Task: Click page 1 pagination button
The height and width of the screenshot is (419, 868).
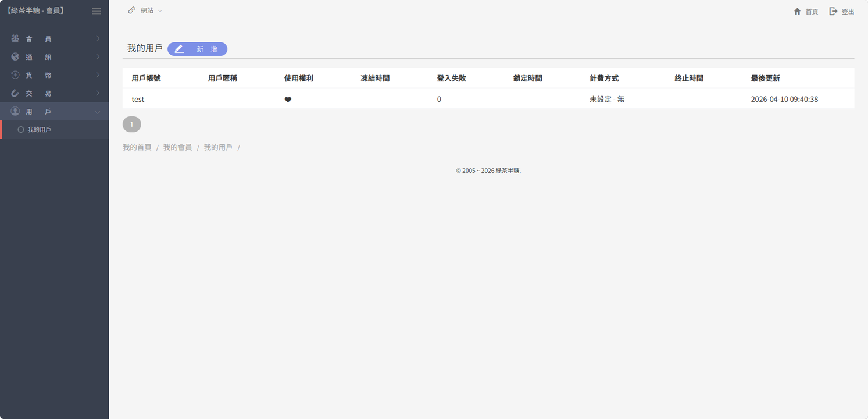Action: [x=131, y=124]
